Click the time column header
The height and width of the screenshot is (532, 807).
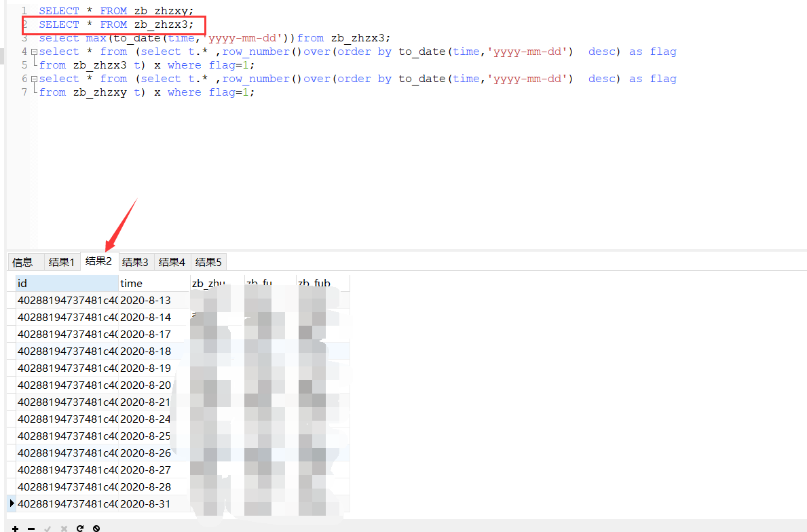point(154,283)
